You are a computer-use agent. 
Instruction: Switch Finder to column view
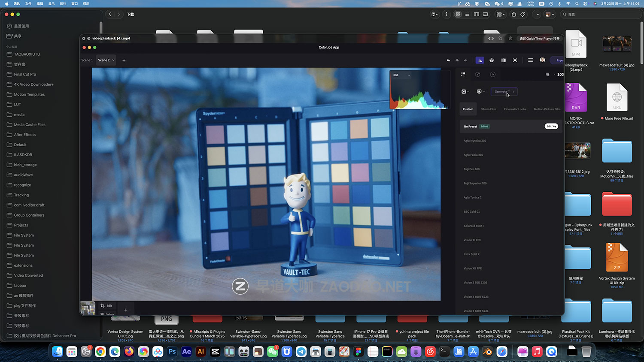476,14
